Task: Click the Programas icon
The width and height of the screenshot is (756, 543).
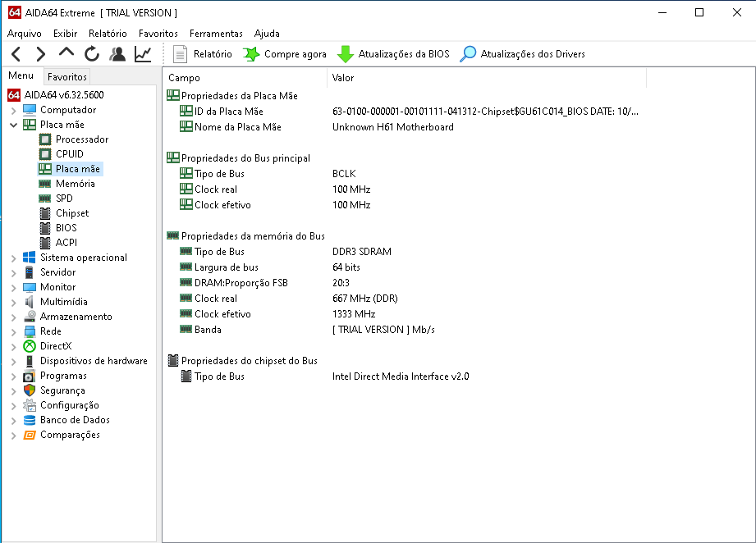Action: [30, 376]
